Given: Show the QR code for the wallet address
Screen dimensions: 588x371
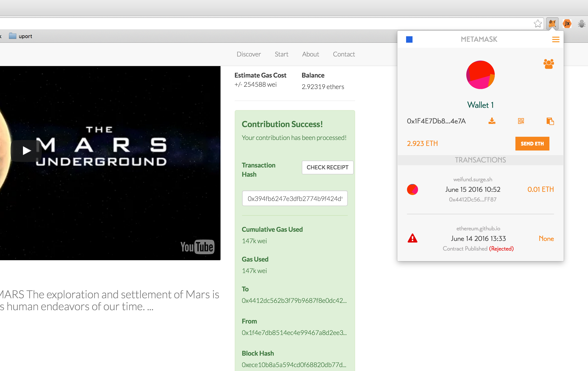Looking at the screenshot, I should click(x=521, y=121).
